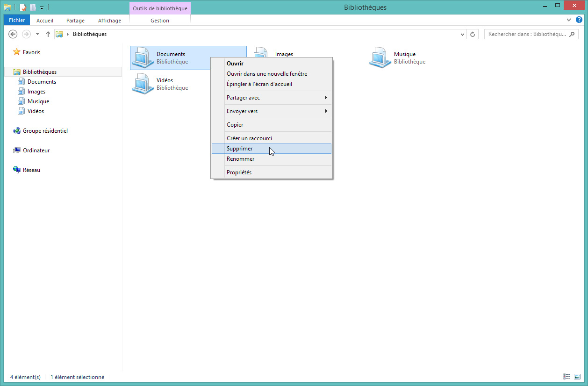Open the recent locations dropdown arrow

37,34
